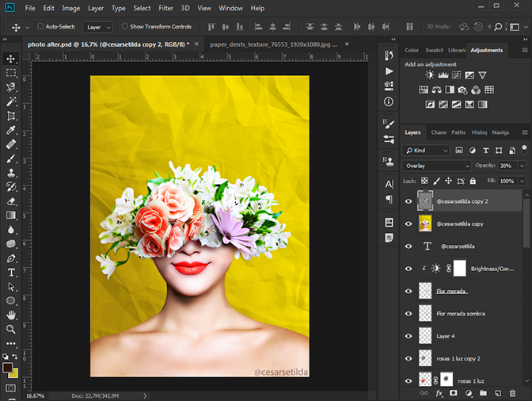Screen dimensions: 532x401
Task: Open the Fill slider dropdown arrow
Action: click(522, 181)
